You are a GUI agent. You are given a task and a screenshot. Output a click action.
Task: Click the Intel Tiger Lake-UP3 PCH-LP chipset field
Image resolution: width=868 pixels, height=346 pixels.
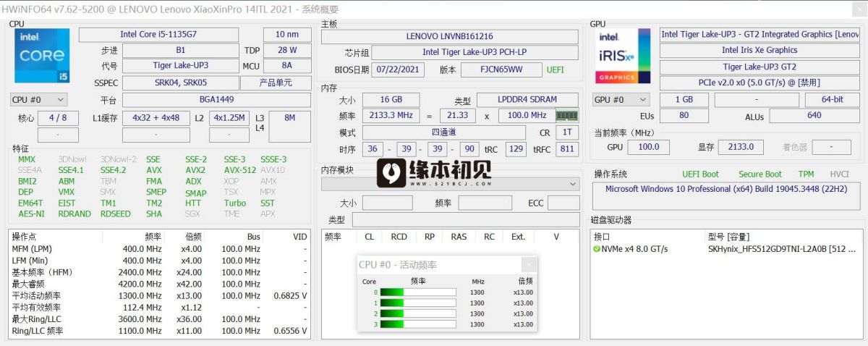pos(475,53)
